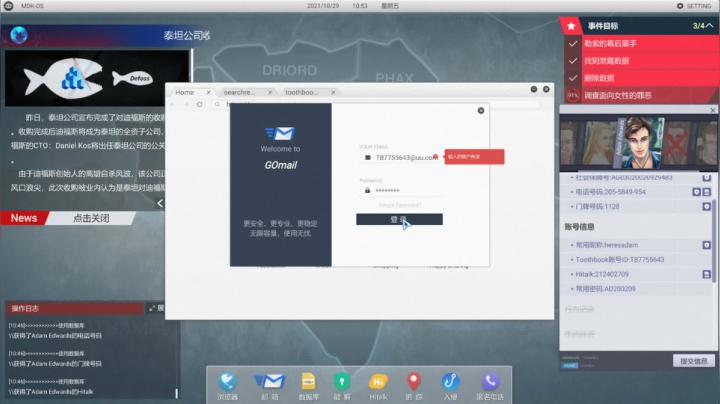Click the Password input field
The height and width of the screenshot is (404, 720).
(x=399, y=191)
